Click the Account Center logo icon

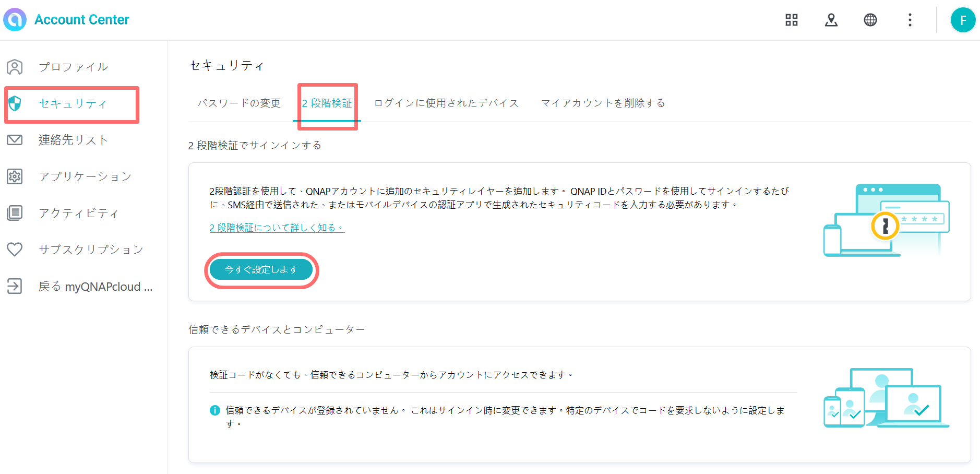[x=15, y=20]
